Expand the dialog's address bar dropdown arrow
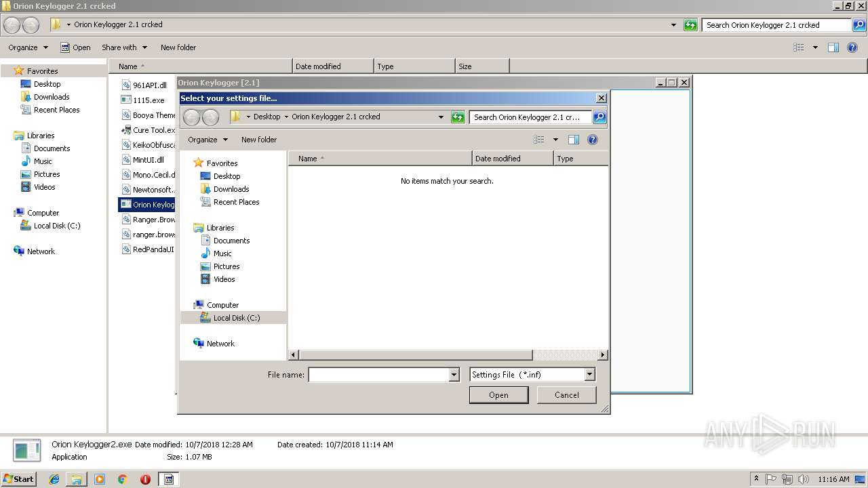Screen dimensions: 868x488 pyautogui.click(x=441, y=117)
